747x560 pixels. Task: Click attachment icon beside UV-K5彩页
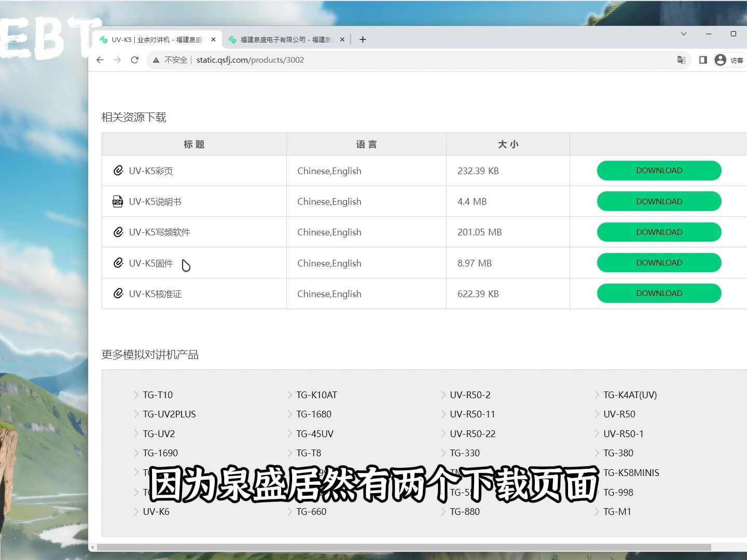(118, 171)
